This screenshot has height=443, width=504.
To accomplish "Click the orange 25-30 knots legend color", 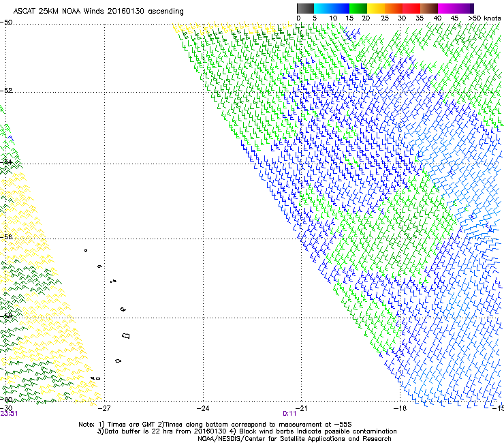I will coord(394,8).
